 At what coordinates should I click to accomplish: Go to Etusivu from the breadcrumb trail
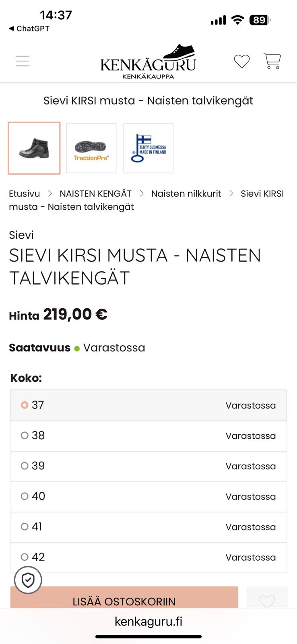point(24,193)
